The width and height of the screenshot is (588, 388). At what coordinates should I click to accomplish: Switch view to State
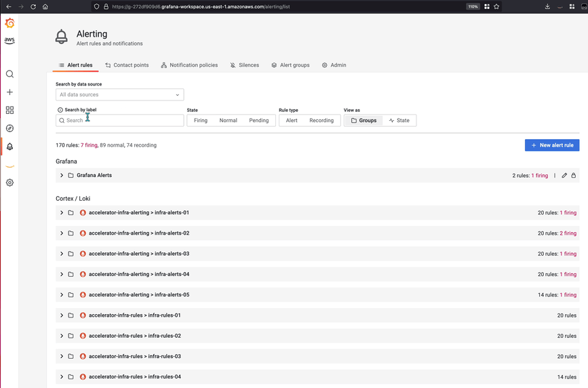(x=399, y=121)
